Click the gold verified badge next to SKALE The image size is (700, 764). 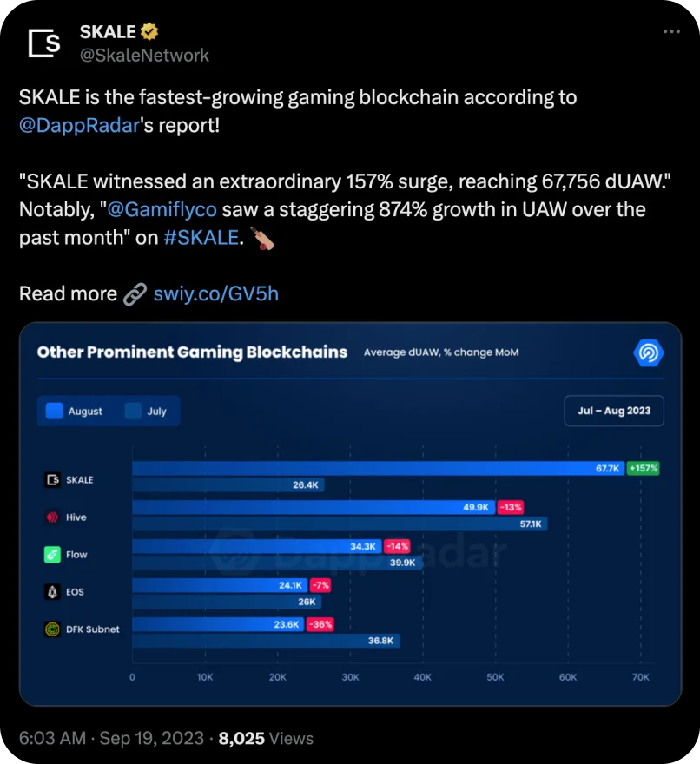[149, 31]
